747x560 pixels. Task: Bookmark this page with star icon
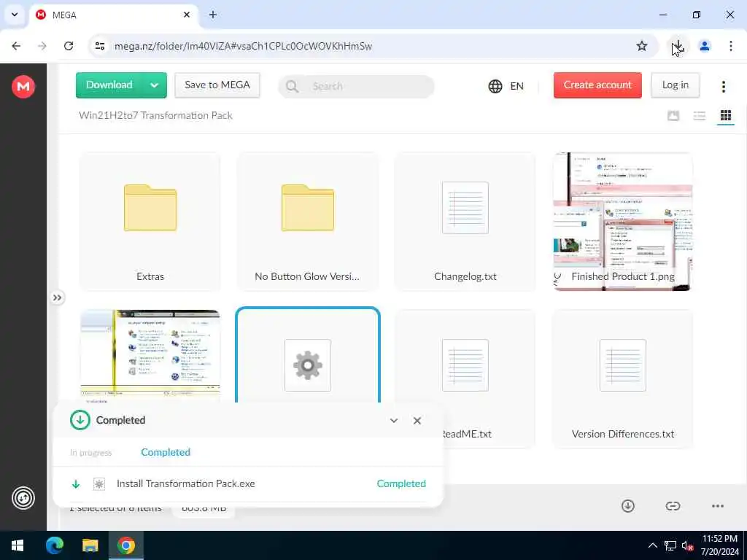[x=642, y=46]
